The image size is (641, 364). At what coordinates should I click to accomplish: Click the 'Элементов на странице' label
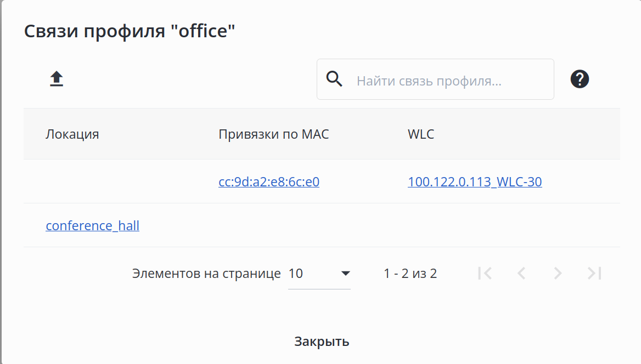click(x=206, y=274)
